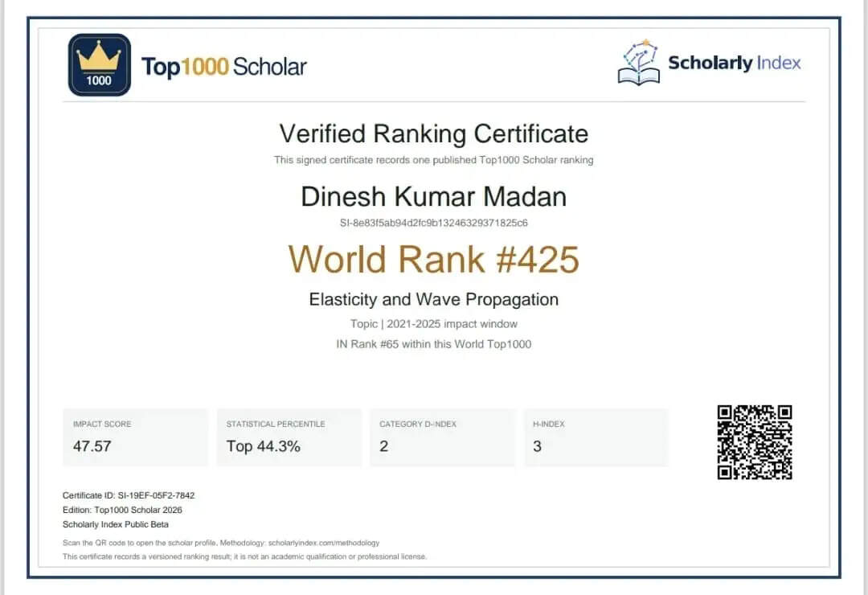Click the IN Rank #65 line
Screen dimensions: 868x595
pos(433,344)
